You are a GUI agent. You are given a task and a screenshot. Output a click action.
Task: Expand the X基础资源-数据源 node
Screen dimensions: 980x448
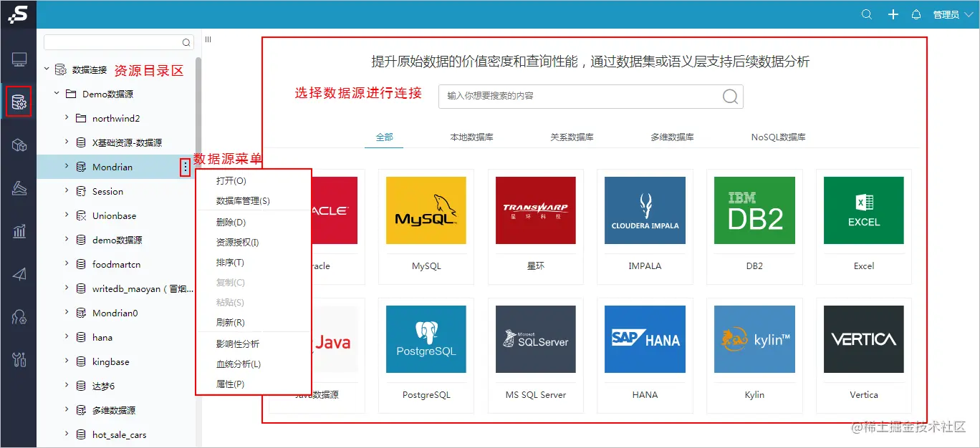coord(67,142)
